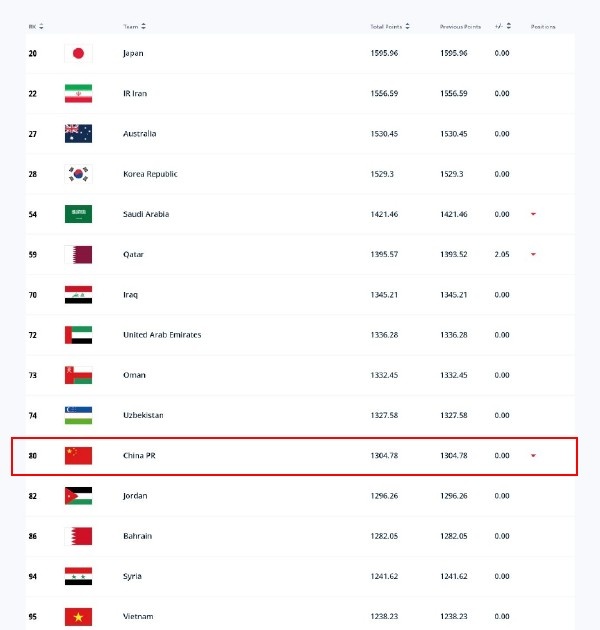Click the Saudi Arabia flag icon
This screenshot has width=600, height=630.
coord(78,214)
